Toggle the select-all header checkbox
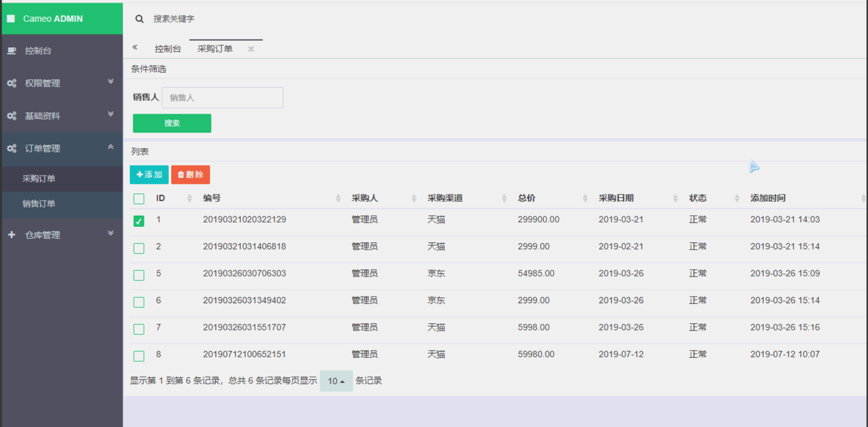Viewport: 868px width, 427px height. pos(139,199)
